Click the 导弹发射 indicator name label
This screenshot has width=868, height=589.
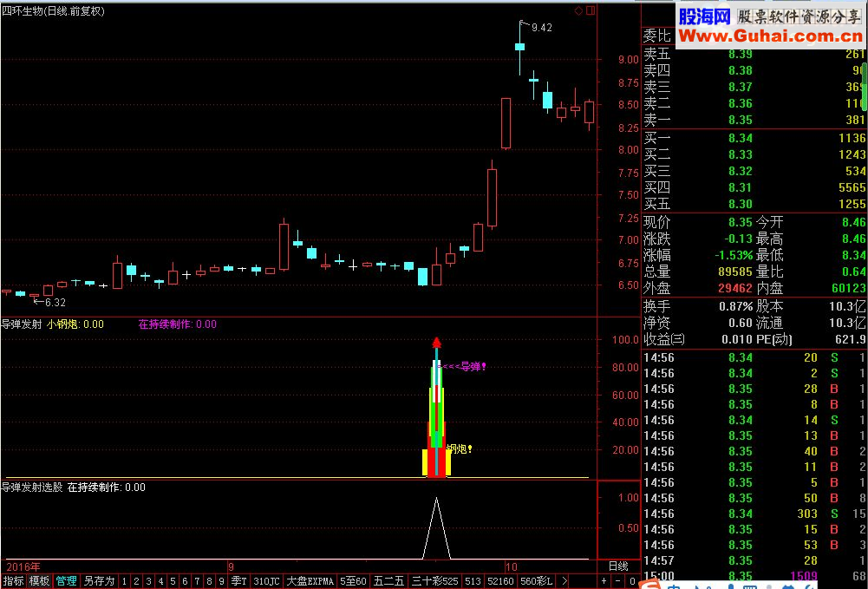coord(22,324)
